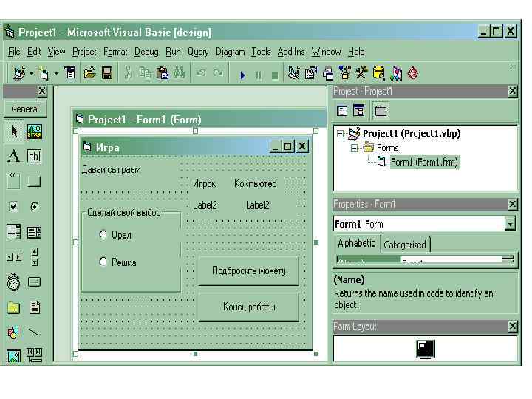Click the Find binoculars icon
Screen dimensions: 532x399
(x=179, y=73)
